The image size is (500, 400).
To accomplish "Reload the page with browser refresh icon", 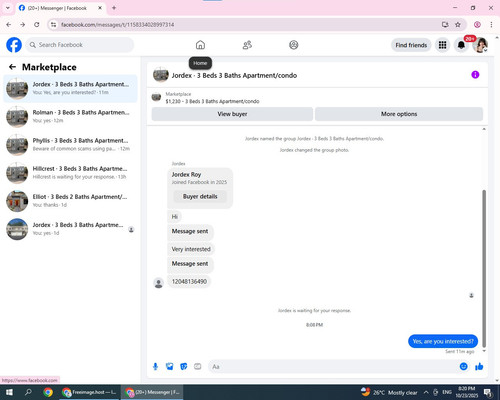I will 37,25.
